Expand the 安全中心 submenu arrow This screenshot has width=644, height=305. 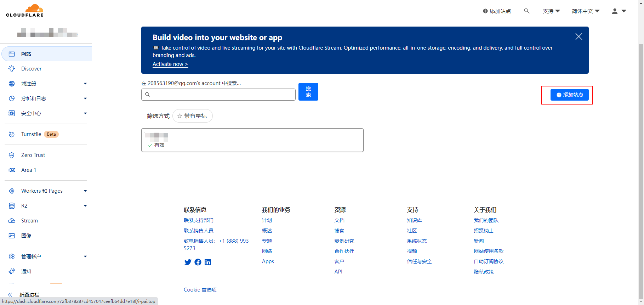coord(85,113)
